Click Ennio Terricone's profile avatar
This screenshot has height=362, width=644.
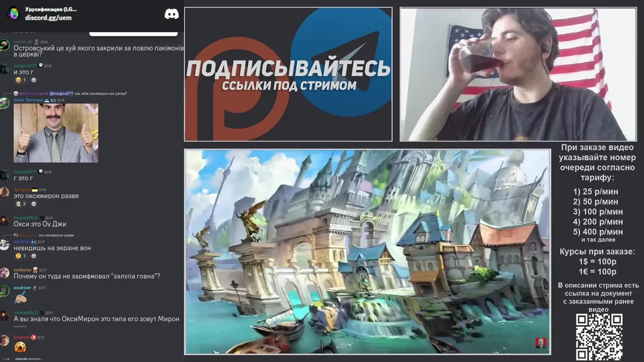5,103
